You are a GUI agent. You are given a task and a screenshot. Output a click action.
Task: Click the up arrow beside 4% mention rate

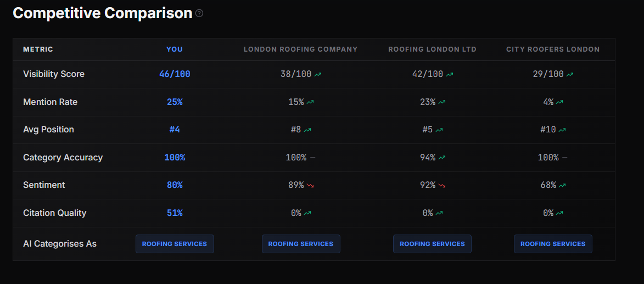pos(559,102)
